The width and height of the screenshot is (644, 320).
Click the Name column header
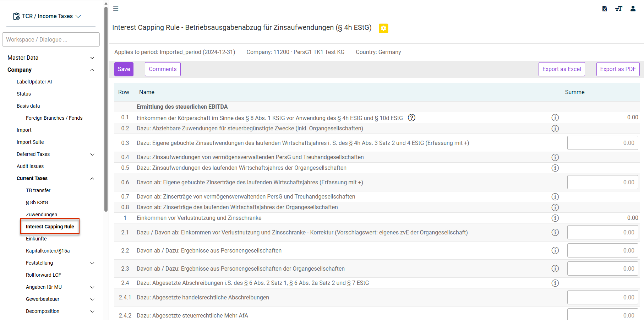point(147,92)
